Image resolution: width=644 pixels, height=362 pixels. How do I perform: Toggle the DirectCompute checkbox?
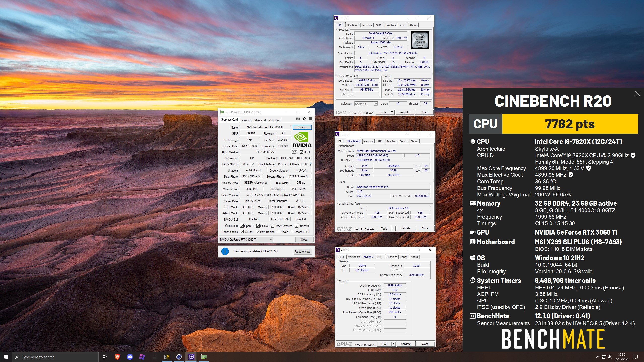272,226
